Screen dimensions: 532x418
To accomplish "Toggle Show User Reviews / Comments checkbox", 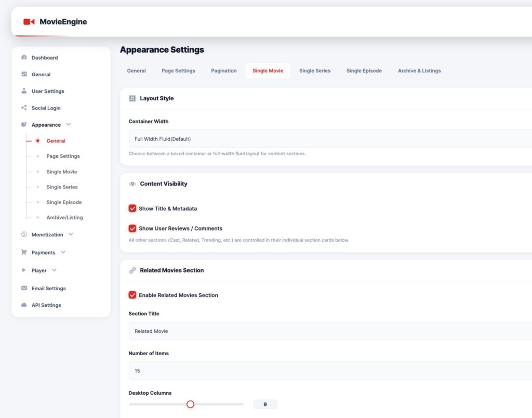I will (x=132, y=228).
